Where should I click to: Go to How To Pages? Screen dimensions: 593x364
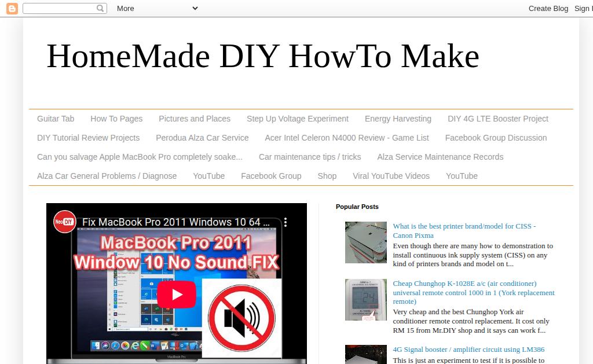[116, 119]
